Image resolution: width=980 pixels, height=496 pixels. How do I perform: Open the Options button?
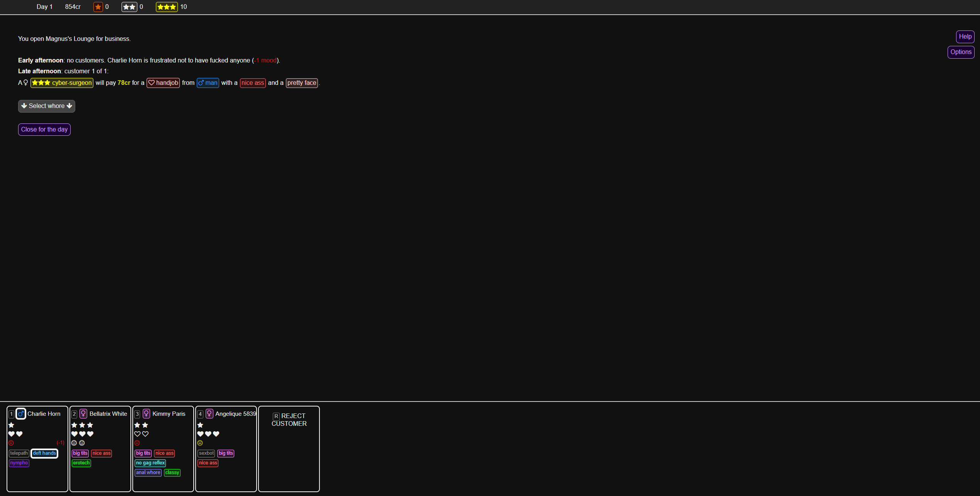(961, 52)
